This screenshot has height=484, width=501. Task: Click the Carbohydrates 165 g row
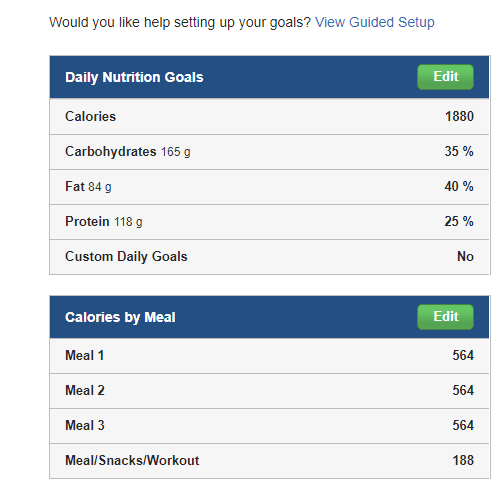coord(269,152)
